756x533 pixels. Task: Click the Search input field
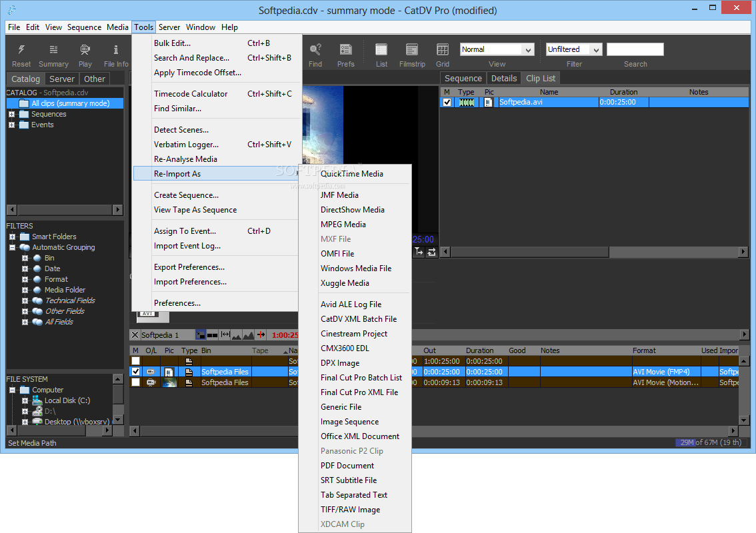pos(635,50)
